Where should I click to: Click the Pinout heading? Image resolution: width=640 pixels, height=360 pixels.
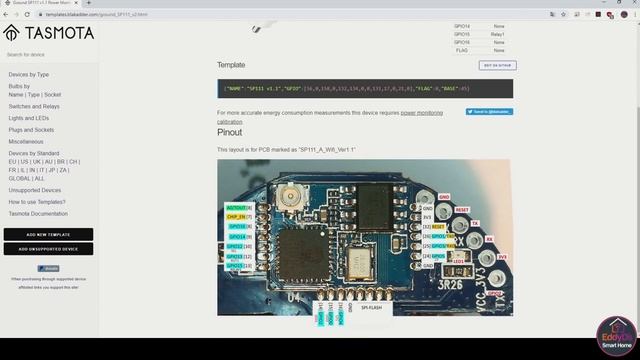coord(229,132)
